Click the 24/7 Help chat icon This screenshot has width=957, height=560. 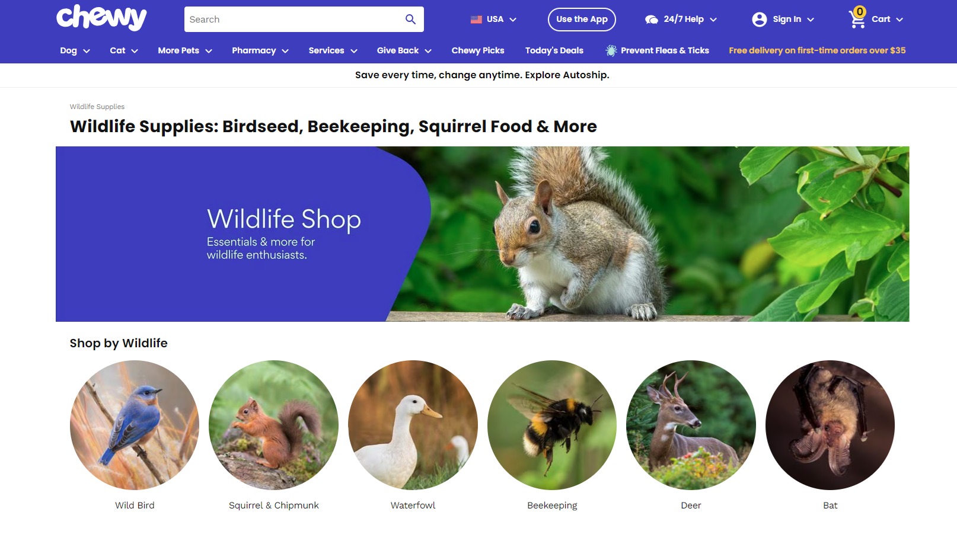pos(652,20)
